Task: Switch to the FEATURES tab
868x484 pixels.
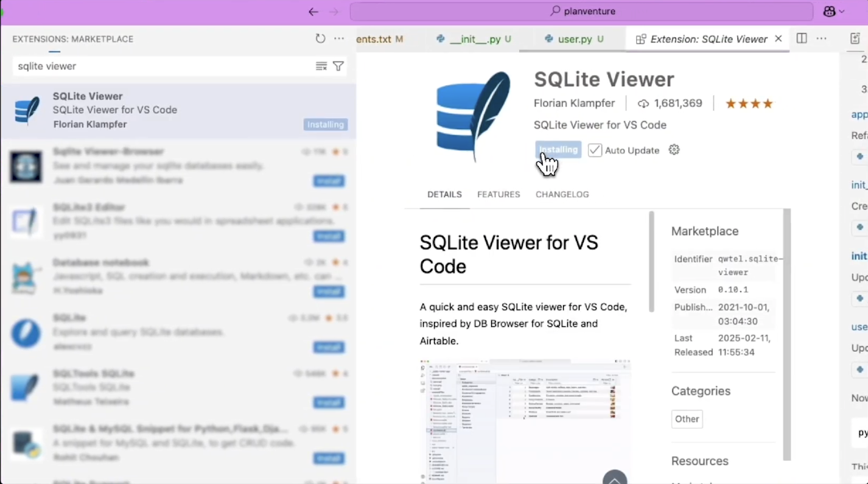Action: (499, 194)
